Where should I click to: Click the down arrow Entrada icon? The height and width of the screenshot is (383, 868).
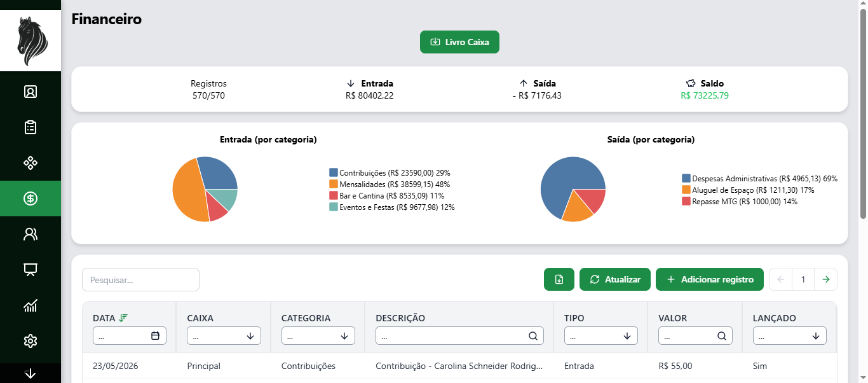[350, 83]
